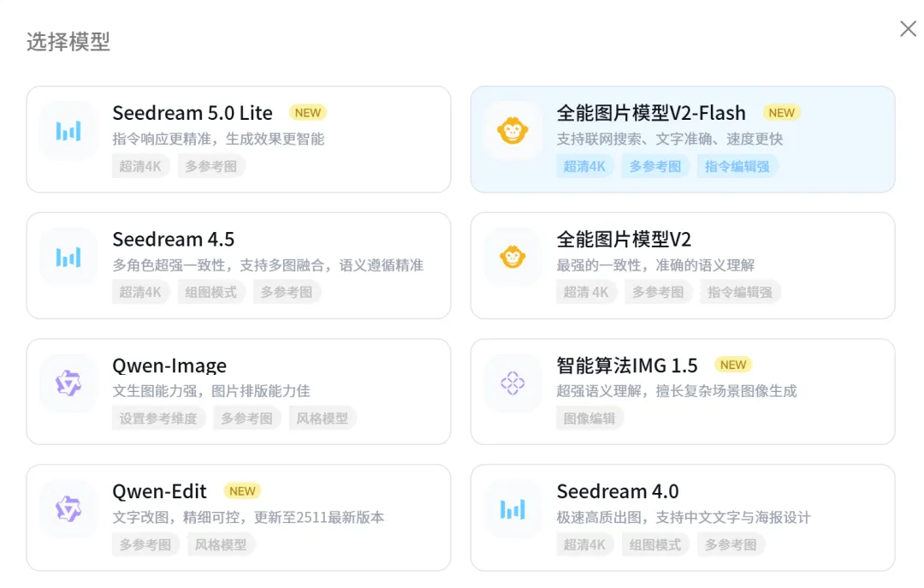Click the Qwen-Image star icon
This screenshot has height=588, width=924.
point(68,383)
